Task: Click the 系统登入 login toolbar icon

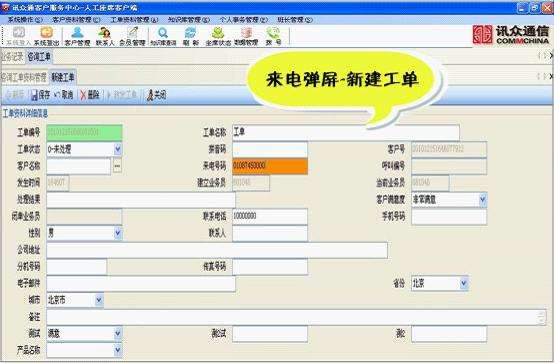Action: [x=18, y=36]
